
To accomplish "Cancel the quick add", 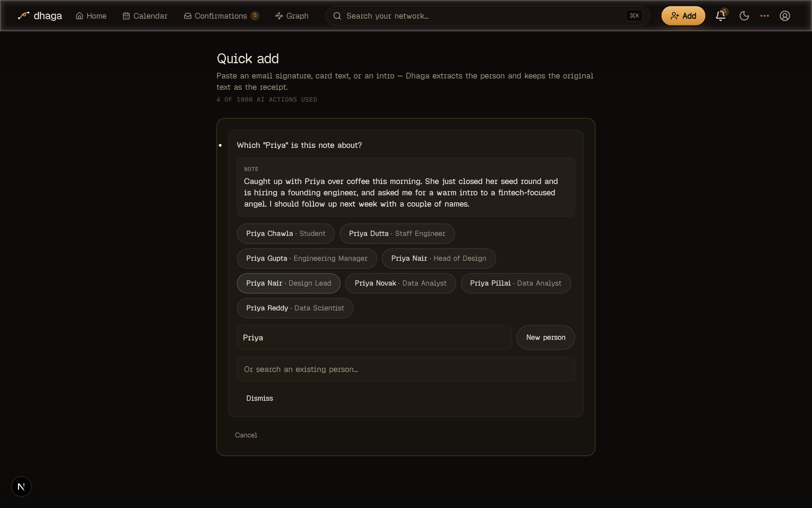I will point(246,435).
